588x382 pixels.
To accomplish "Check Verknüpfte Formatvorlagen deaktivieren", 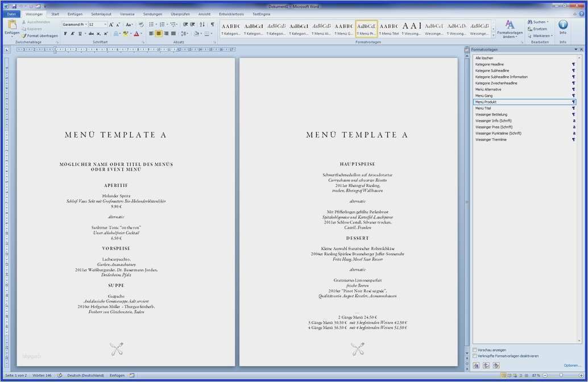I will pyautogui.click(x=475, y=356).
